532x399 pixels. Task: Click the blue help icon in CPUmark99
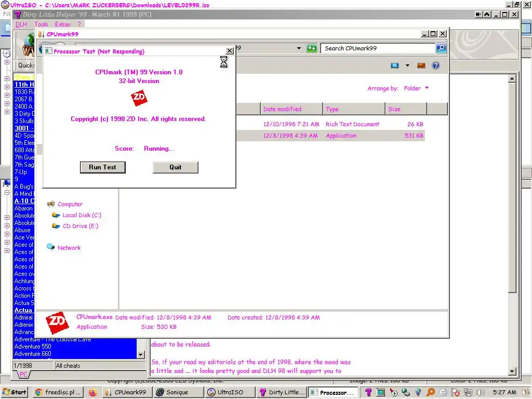(x=436, y=65)
